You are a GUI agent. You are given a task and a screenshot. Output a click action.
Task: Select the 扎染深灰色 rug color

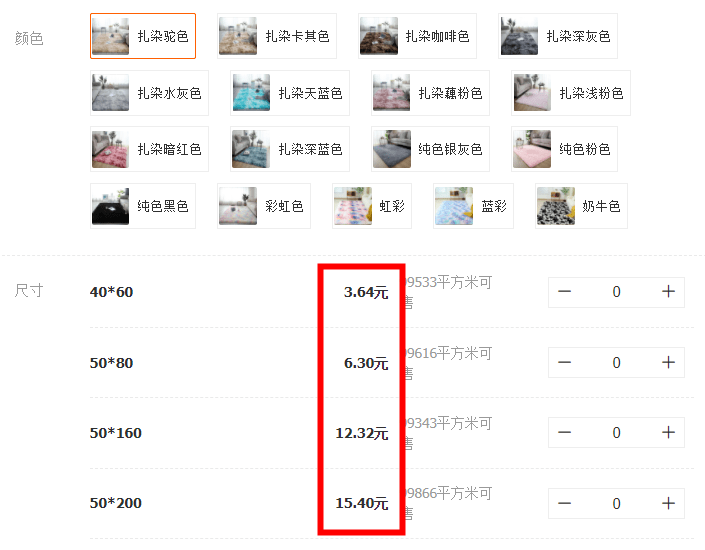(x=558, y=36)
